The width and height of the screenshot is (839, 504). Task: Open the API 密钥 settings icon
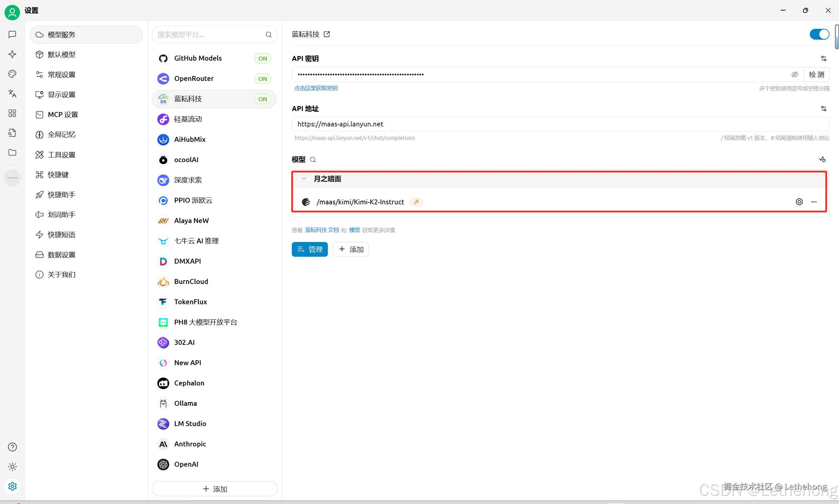[x=823, y=58]
